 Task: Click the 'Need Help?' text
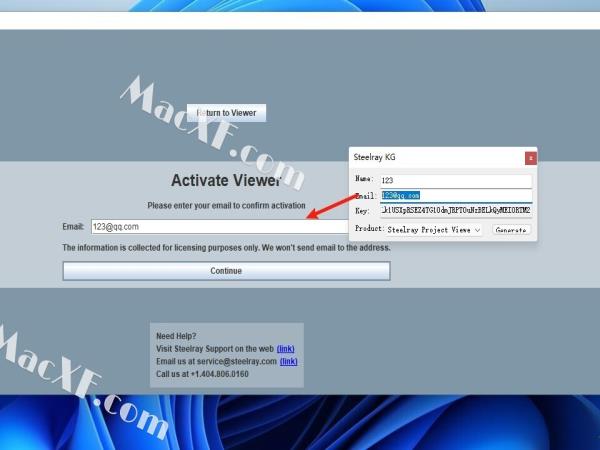[176, 336]
